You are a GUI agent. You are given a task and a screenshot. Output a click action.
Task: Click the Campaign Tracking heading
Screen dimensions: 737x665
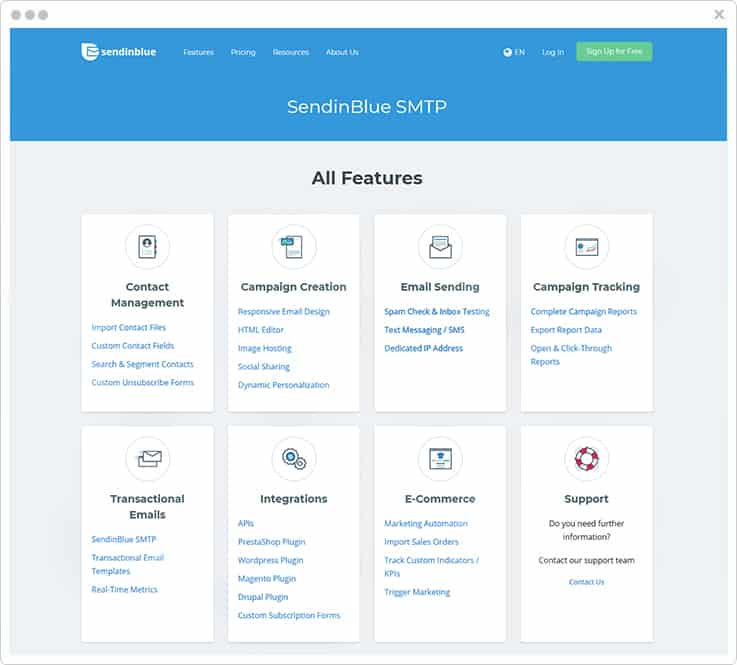(587, 287)
